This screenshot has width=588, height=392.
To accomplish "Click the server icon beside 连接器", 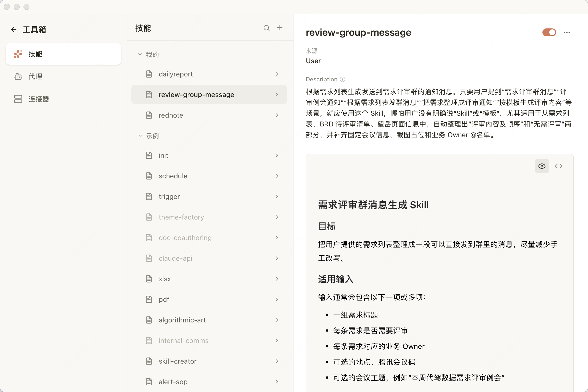I will (x=18, y=99).
